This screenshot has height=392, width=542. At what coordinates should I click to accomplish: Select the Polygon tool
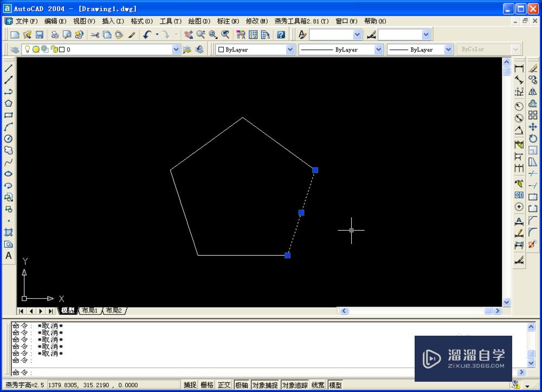click(8, 103)
